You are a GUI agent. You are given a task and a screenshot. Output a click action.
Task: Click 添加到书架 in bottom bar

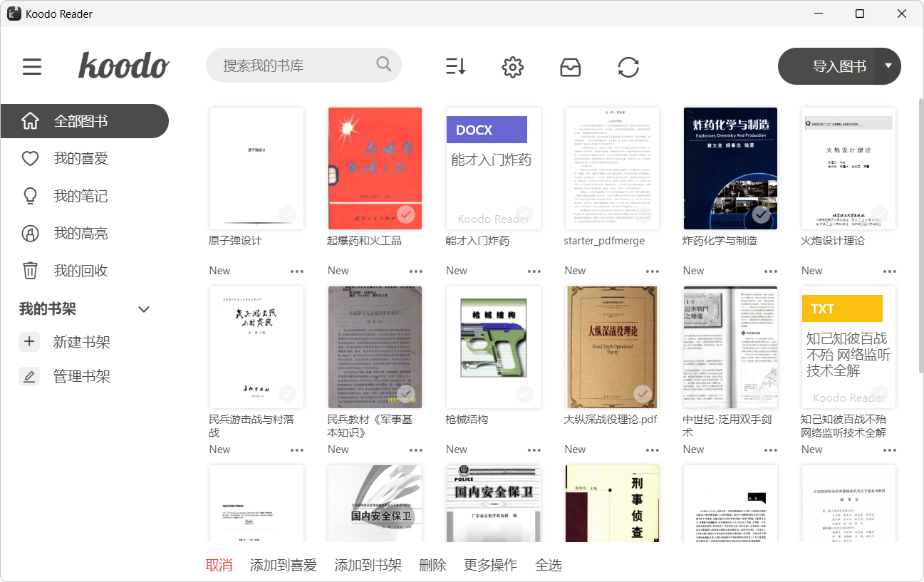tap(368, 565)
